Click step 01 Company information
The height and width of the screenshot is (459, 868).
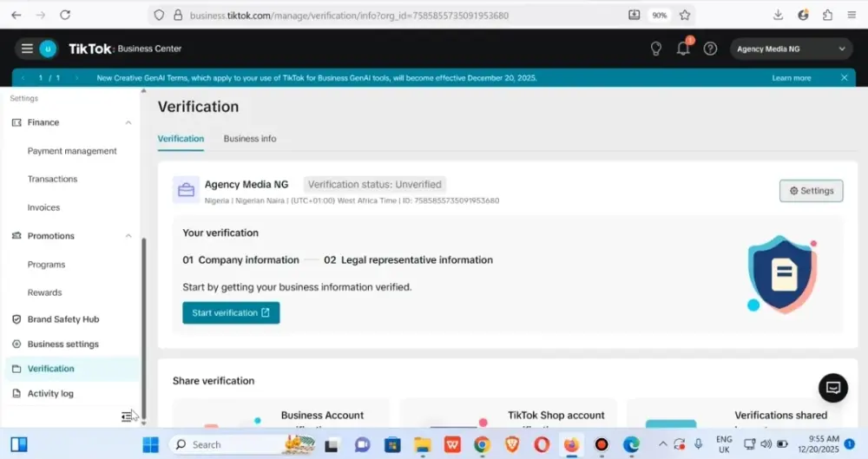tap(240, 259)
